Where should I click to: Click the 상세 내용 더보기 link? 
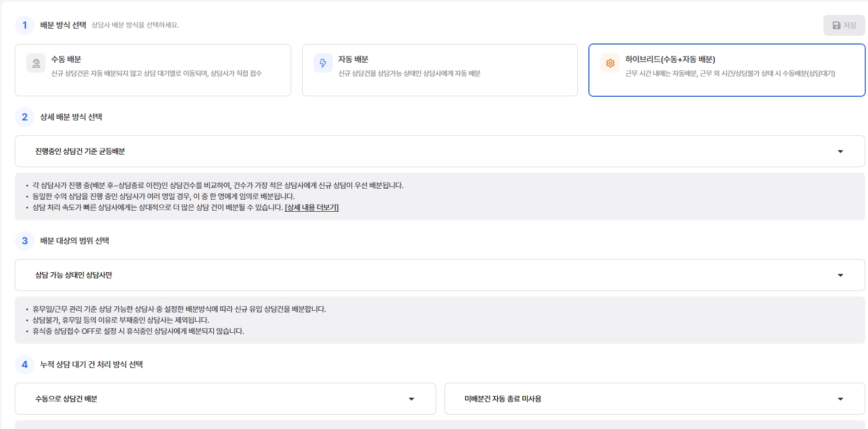(311, 207)
